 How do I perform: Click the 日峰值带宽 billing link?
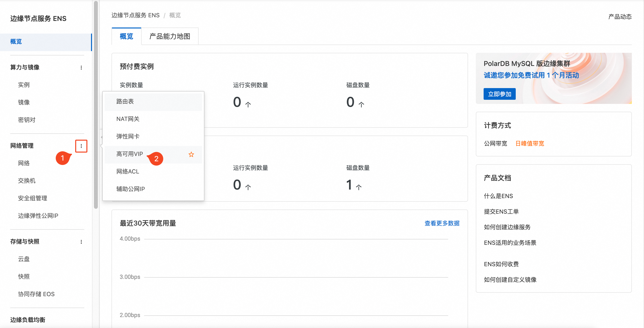(530, 143)
